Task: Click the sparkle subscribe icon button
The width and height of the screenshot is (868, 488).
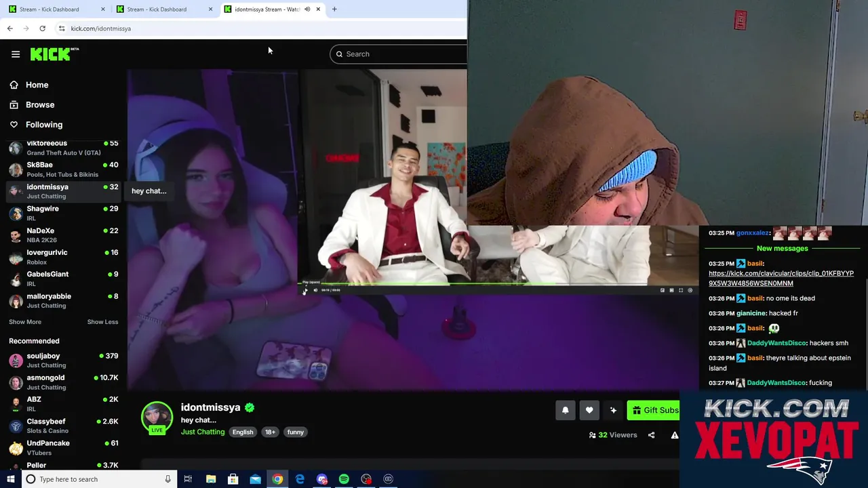Action: click(613, 410)
